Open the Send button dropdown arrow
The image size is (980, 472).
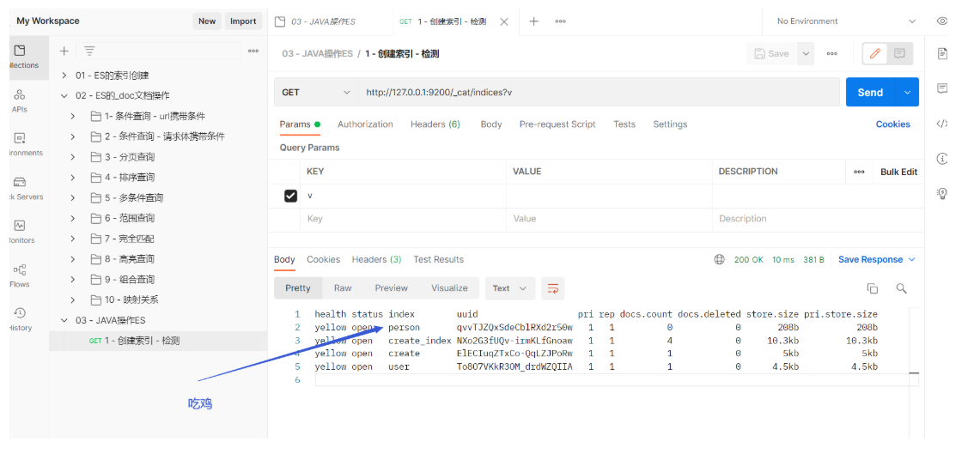click(x=908, y=93)
